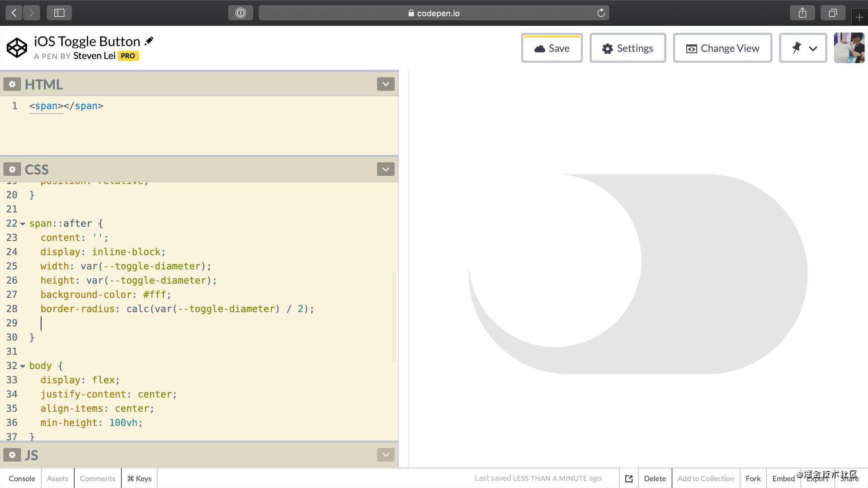Open the Assets tab
The height and width of the screenshot is (488, 868).
(x=57, y=479)
